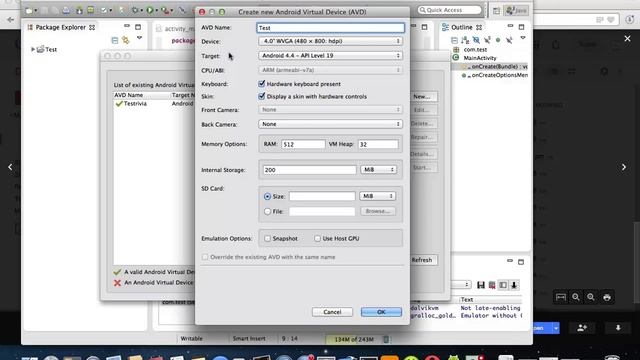Minimize the Package Explorer view

pos(127,26)
